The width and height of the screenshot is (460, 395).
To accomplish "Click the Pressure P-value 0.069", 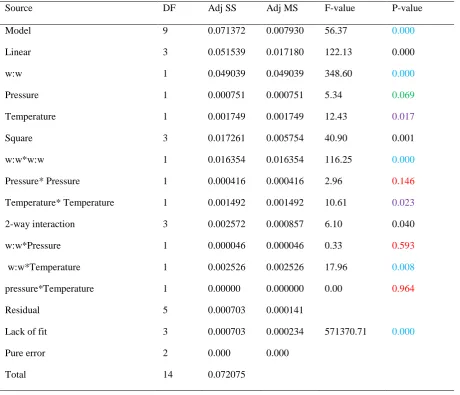I will [403, 95].
